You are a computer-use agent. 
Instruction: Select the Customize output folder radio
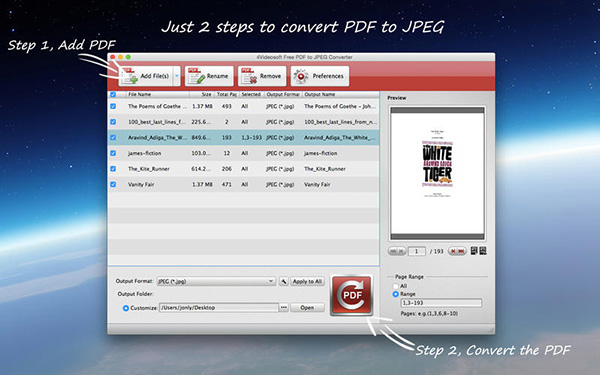[126, 308]
